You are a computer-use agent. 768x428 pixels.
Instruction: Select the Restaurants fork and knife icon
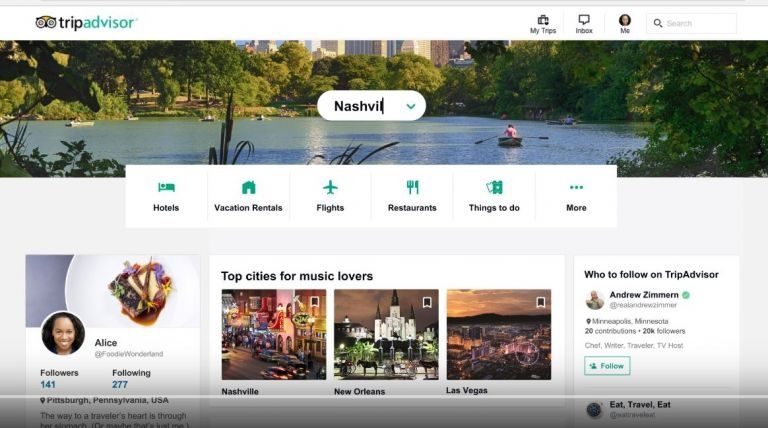pyautogui.click(x=412, y=187)
